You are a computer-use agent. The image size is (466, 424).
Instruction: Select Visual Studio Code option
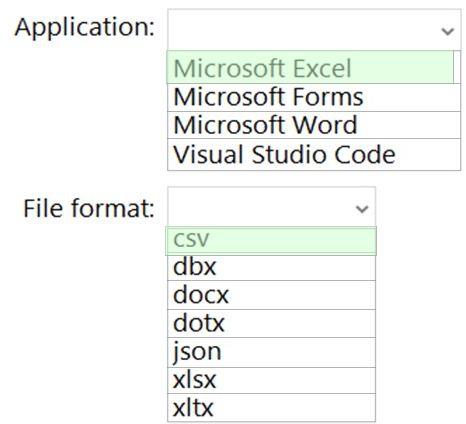point(314,155)
